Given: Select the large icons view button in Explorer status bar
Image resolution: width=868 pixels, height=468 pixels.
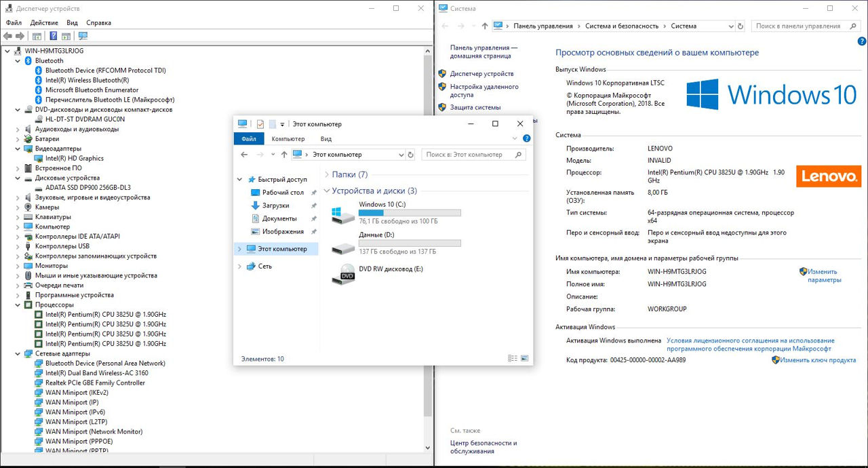Looking at the screenshot, I should (x=524, y=359).
